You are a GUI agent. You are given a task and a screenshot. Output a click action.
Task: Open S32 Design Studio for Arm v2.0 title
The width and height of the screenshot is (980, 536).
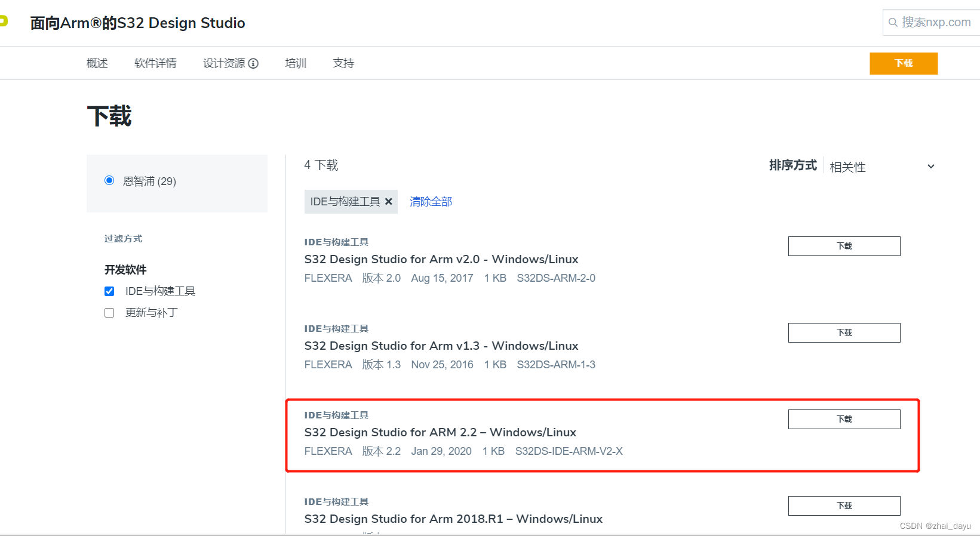click(441, 259)
